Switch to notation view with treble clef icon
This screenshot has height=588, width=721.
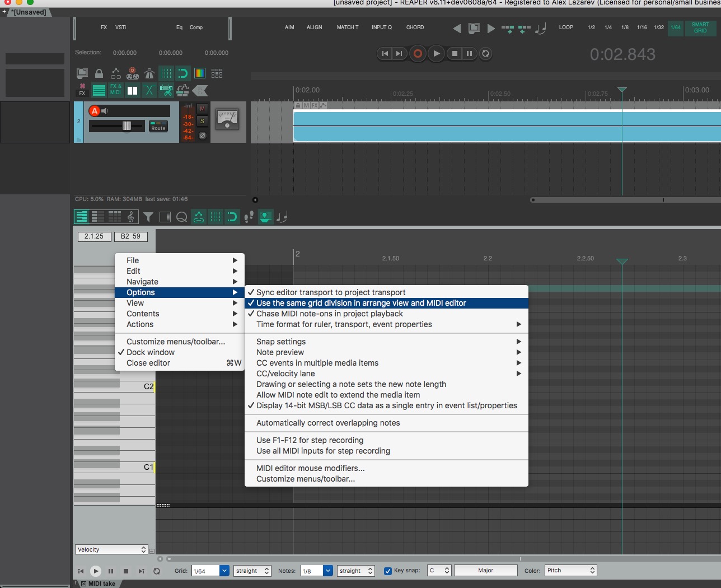point(131,217)
